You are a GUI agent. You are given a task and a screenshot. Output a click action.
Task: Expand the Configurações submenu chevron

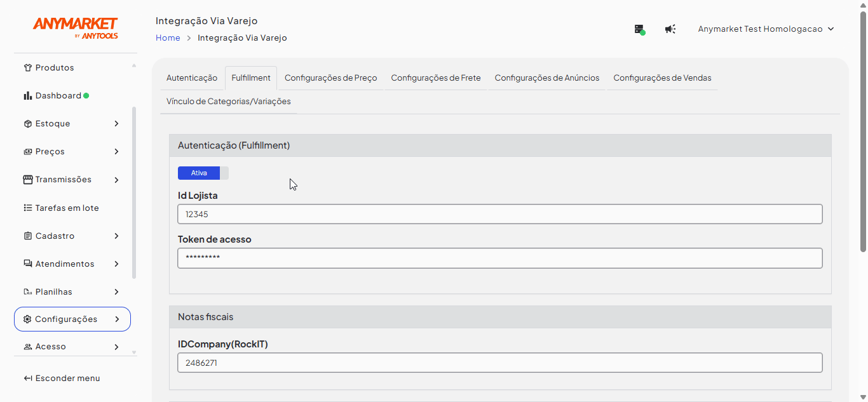tap(116, 319)
